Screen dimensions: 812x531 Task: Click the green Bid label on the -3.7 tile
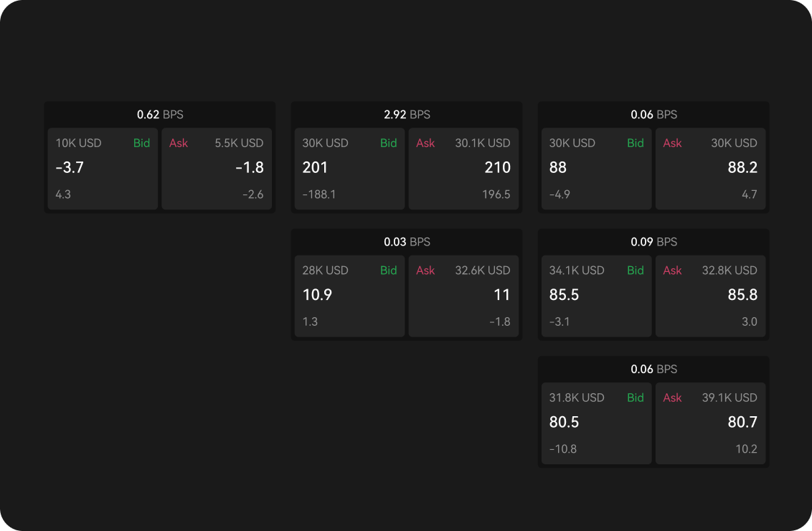tap(142, 143)
